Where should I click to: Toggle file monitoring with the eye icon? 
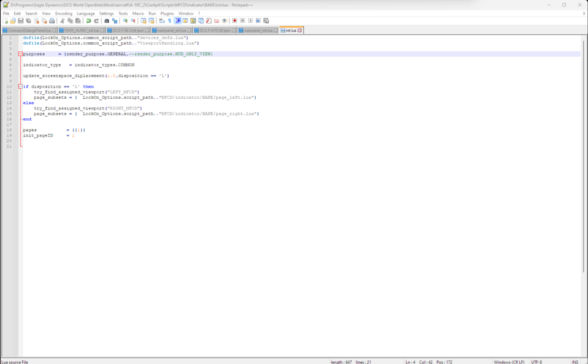point(224,21)
